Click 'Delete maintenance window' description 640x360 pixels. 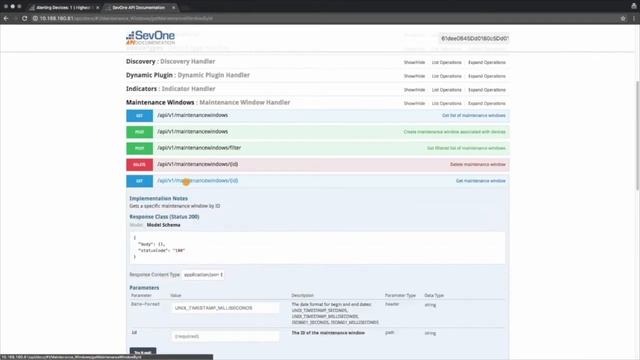478,165
